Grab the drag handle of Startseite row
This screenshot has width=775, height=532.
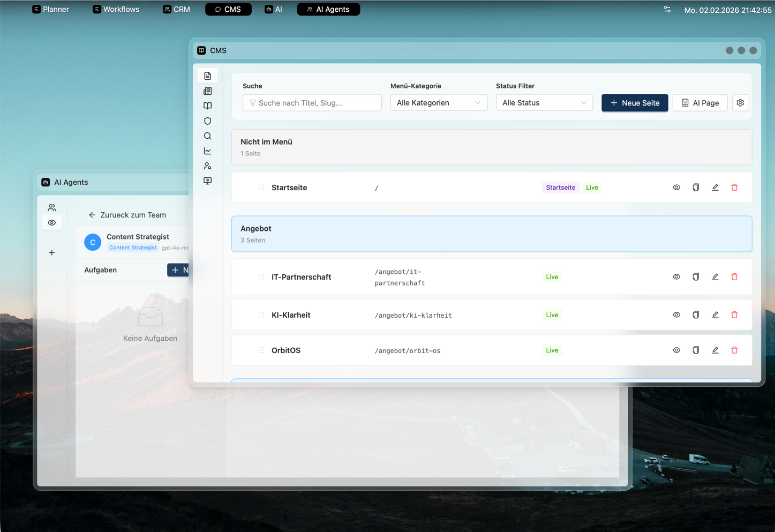[261, 188]
